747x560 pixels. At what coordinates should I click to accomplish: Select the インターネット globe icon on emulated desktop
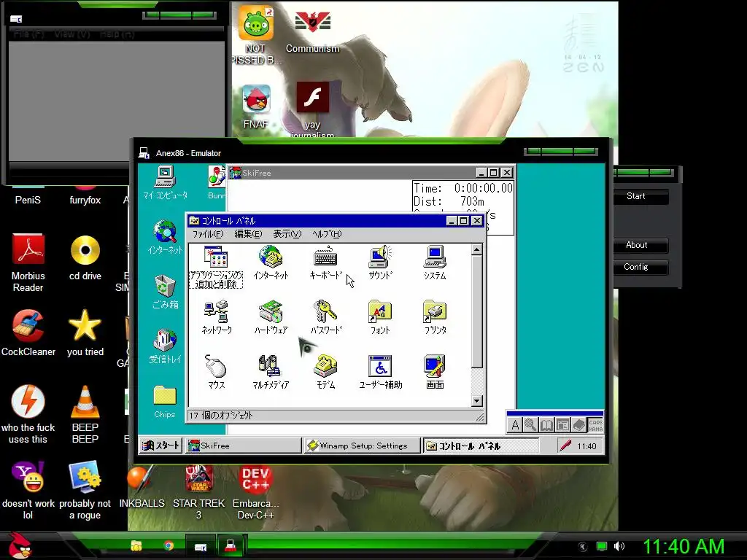[x=165, y=237]
